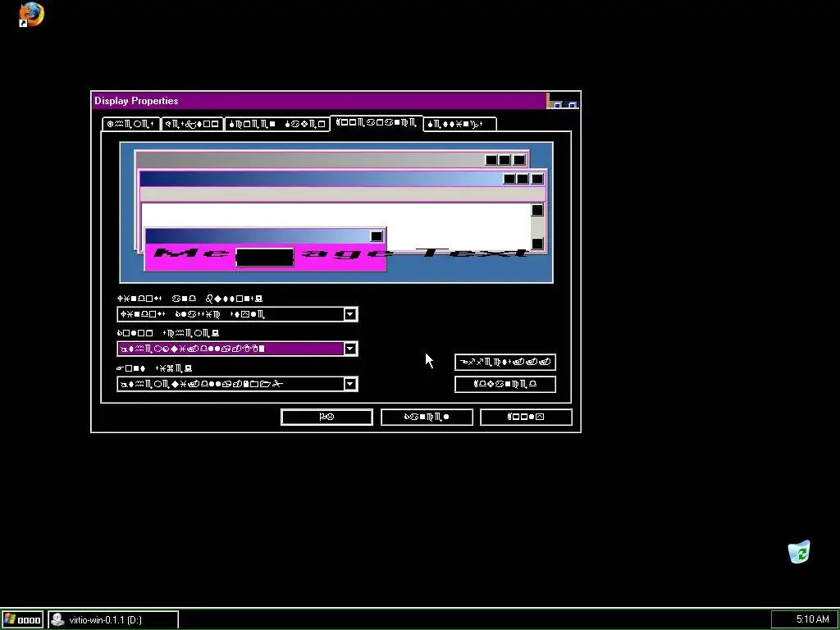Select the Recycle Bin desktop icon
The image size is (840, 630).
pyautogui.click(x=799, y=552)
